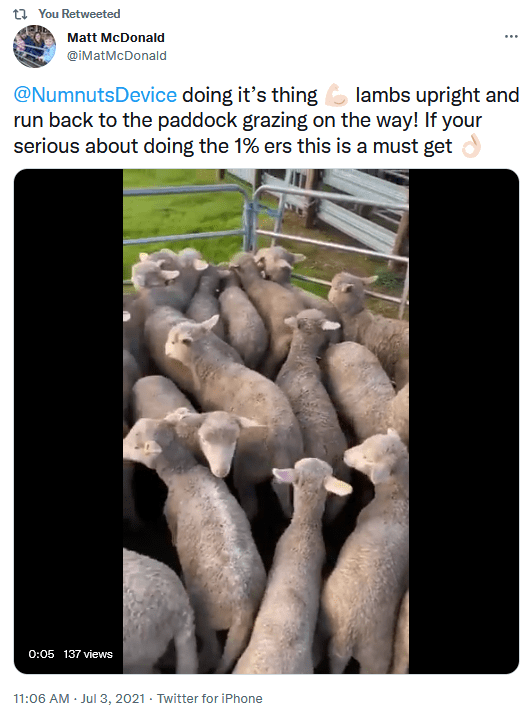Open the @iMatMcDonald handle

click(x=117, y=56)
